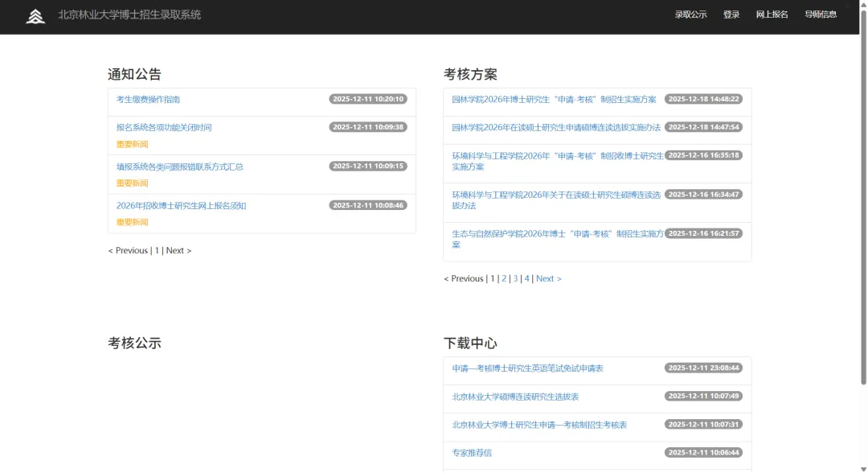868x473 pixels.
Task: Select page 1 in 考核方案 pagination
Action: 492,278
